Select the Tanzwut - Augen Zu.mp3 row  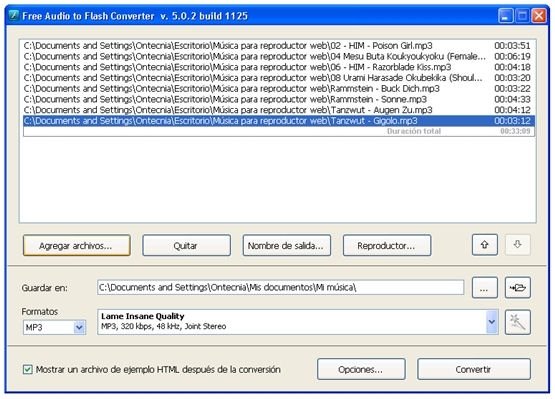click(x=279, y=110)
